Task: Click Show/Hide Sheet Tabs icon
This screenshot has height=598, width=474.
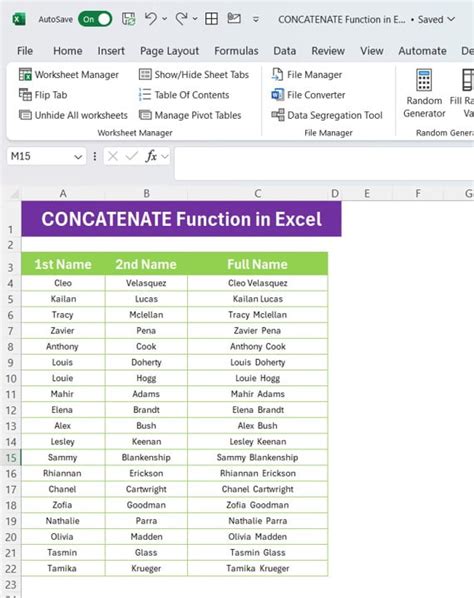Action: [x=145, y=74]
